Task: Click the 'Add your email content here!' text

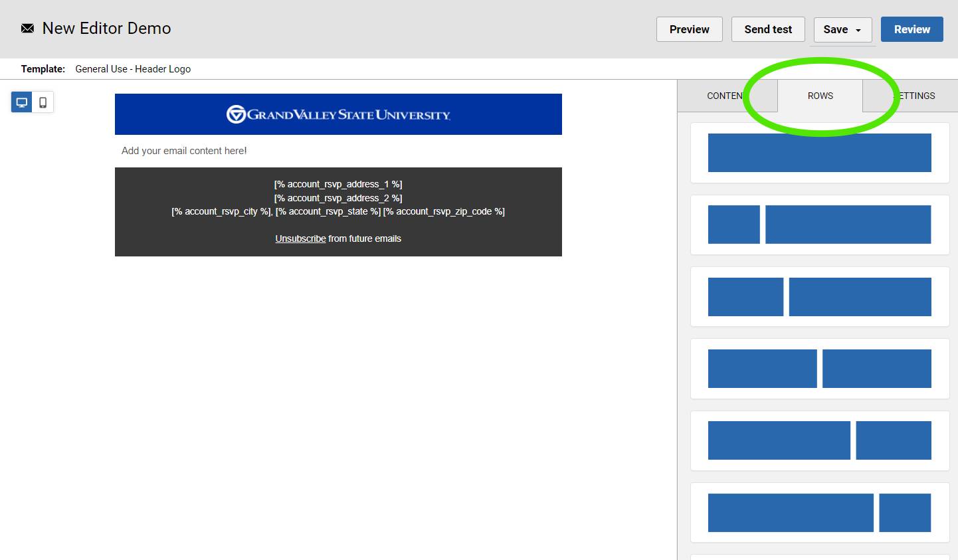Action: pyautogui.click(x=184, y=151)
